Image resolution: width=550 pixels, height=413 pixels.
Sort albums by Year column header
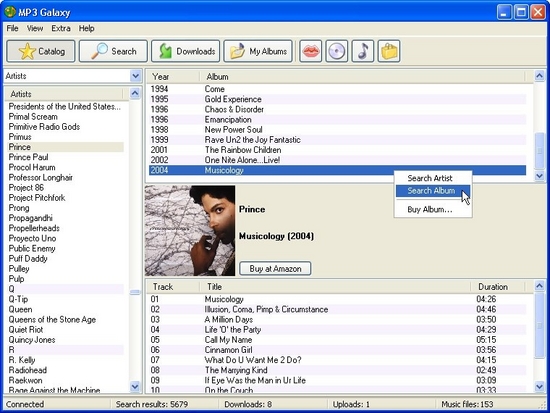(x=174, y=76)
